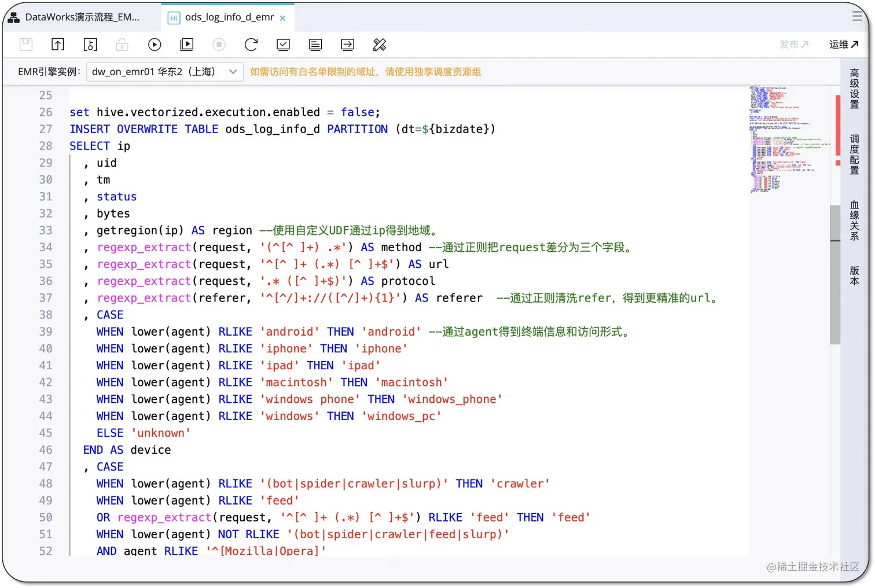Click the checkmark pre-compile icon

pyautogui.click(x=283, y=45)
